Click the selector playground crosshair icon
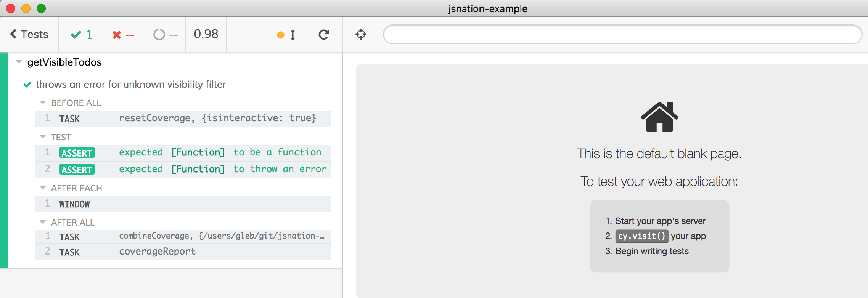Image resolution: width=868 pixels, height=298 pixels. tap(361, 35)
